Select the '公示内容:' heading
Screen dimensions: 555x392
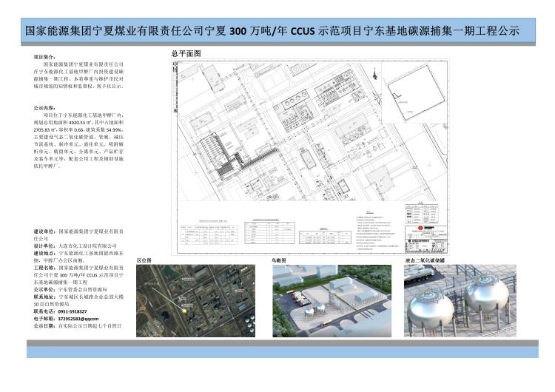click(x=44, y=108)
